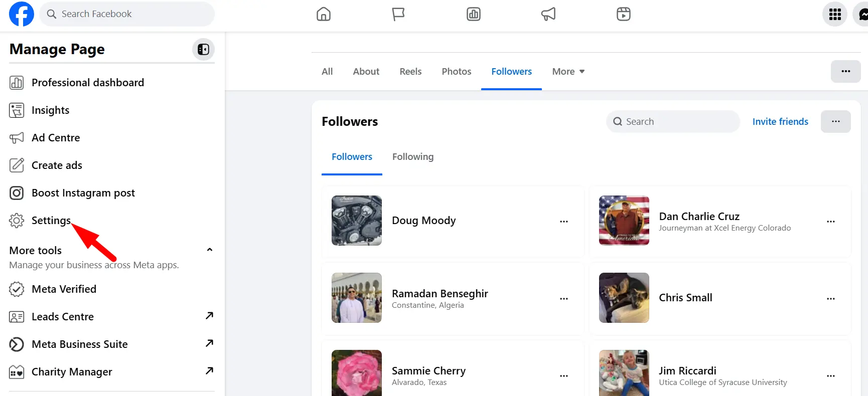Click the megaphone Ad Centre icon in top bar
The width and height of the screenshot is (868, 396).
click(548, 14)
